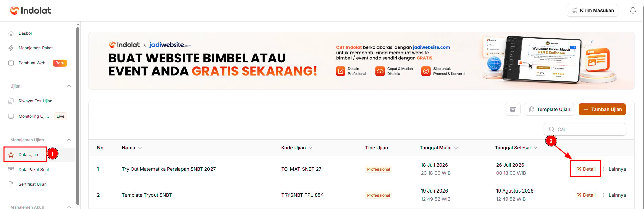The image size is (644, 209).
Task: Click exam code TRYSNBT-TPL-854
Action: pyautogui.click(x=302, y=195)
